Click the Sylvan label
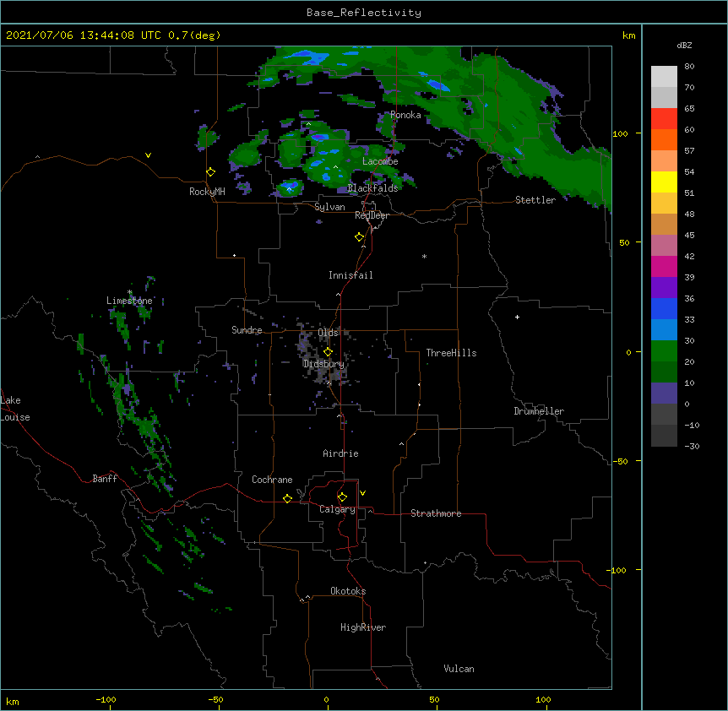 click(329, 207)
